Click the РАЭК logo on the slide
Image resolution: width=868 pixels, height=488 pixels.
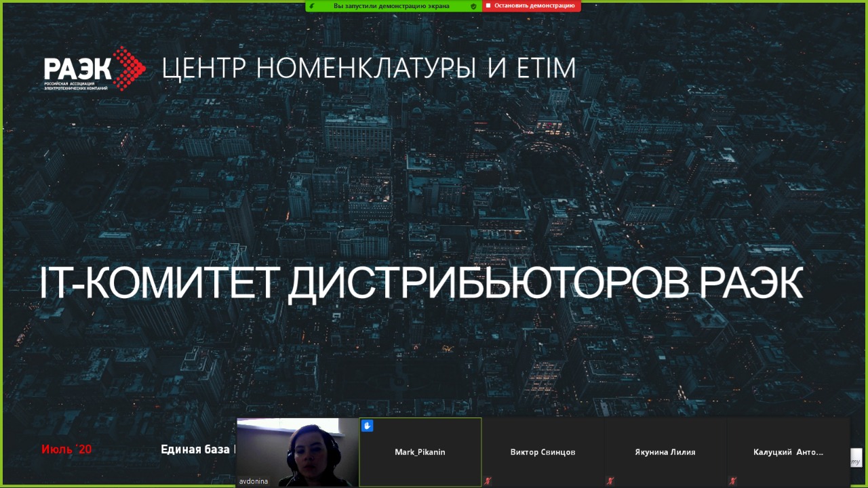pyautogui.click(x=94, y=68)
